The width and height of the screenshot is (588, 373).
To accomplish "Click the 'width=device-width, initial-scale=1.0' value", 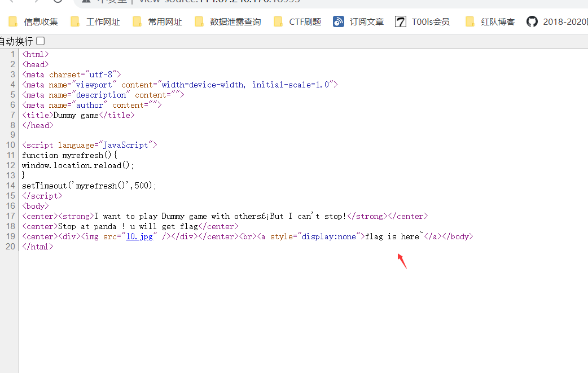I will 245,85.
